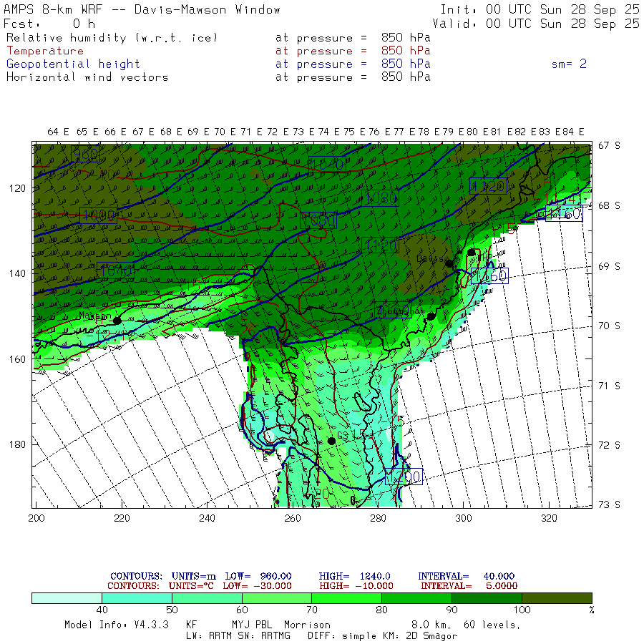Click the 1200 contour label box
This screenshot has height=644, width=644.
(x=404, y=477)
